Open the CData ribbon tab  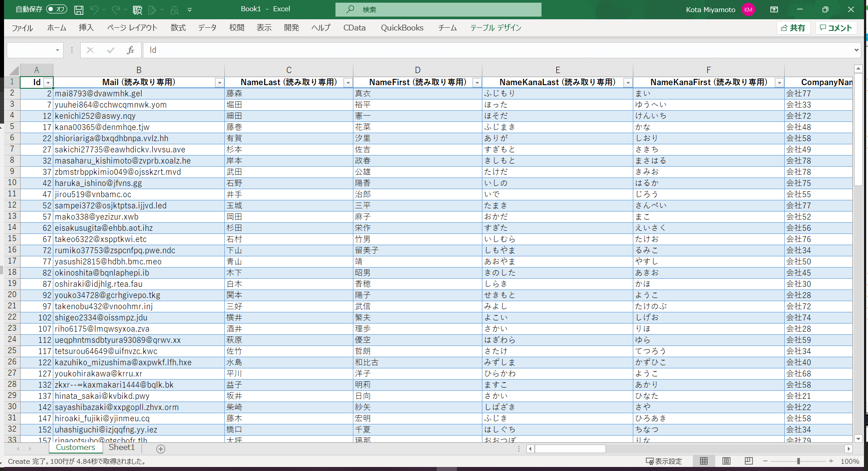coord(354,28)
